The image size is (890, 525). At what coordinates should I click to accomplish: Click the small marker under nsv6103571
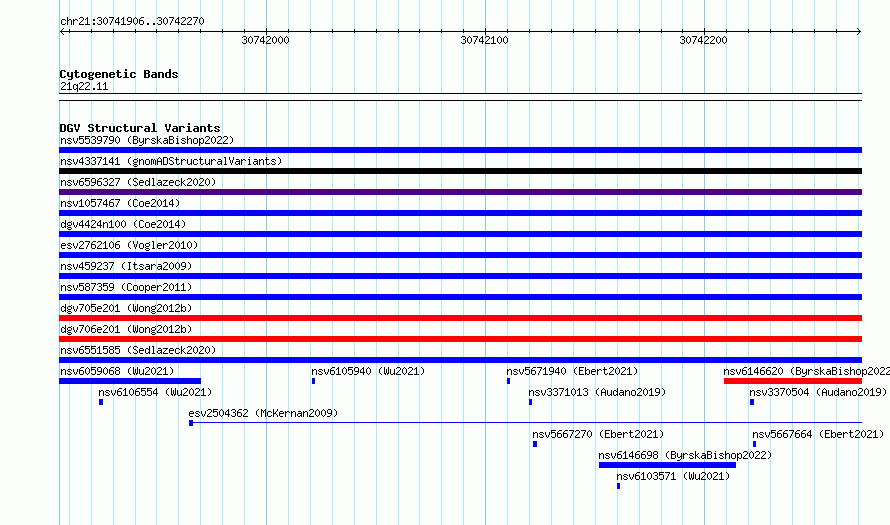tap(619, 486)
